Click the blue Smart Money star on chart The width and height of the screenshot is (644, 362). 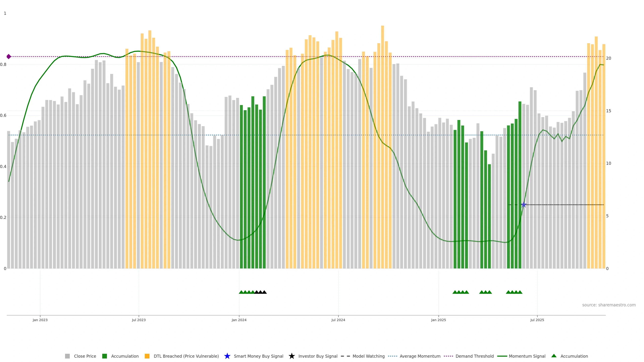[524, 205]
